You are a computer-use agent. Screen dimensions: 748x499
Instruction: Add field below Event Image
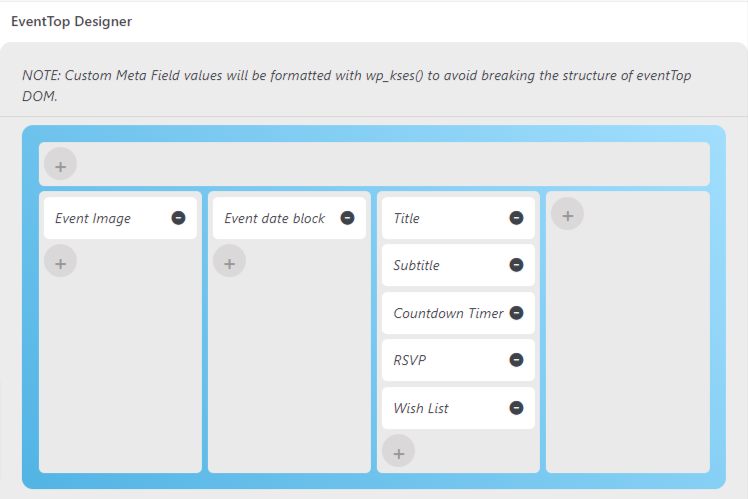click(61, 261)
